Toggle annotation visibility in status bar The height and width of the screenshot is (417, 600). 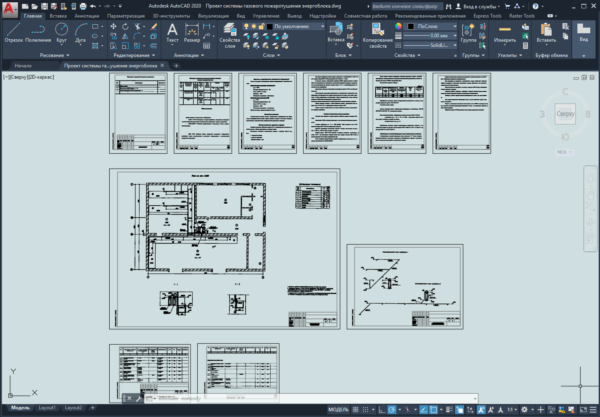[x=481, y=409]
